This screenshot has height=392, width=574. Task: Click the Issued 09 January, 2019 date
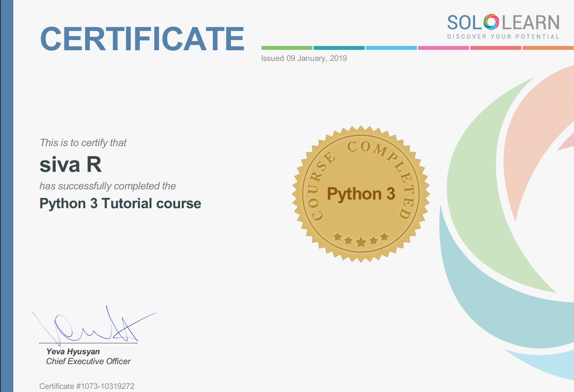(304, 59)
